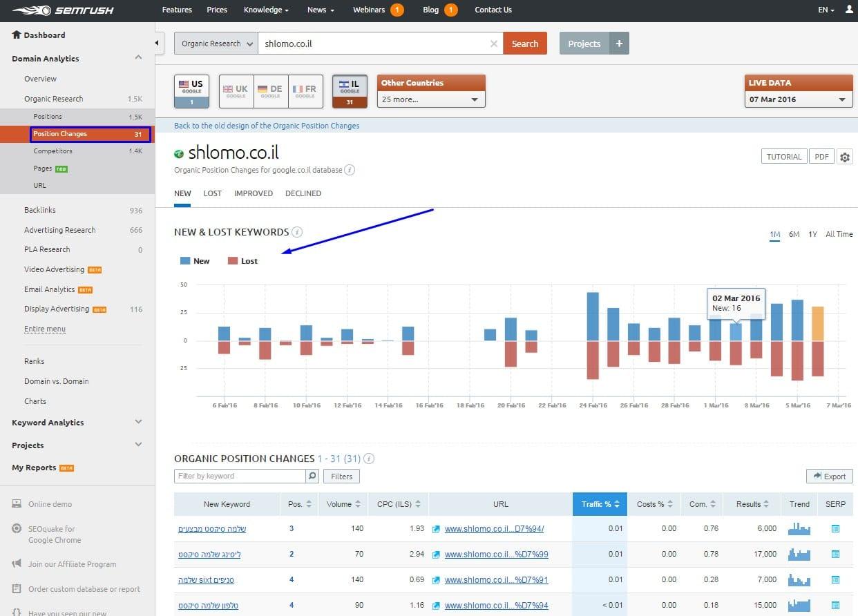Image resolution: width=858 pixels, height=616 pixels.
Task: Toggle Lost series in chart legend
Action: [x=242, y=261]
